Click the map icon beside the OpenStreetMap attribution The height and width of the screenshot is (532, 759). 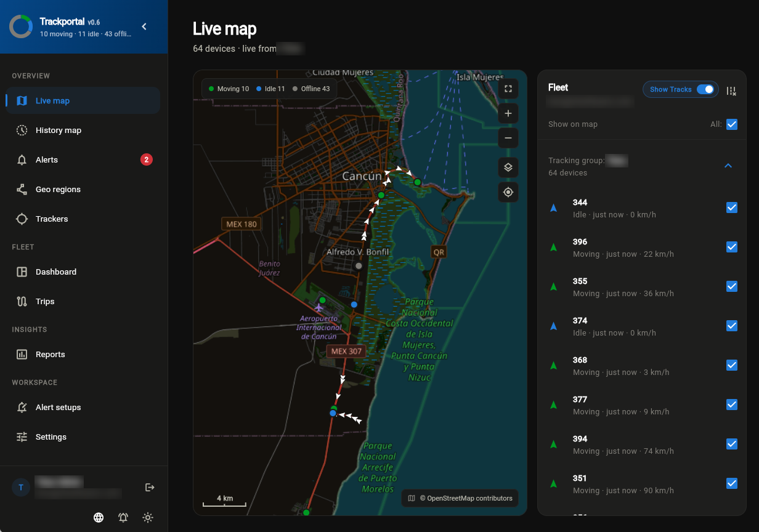pos(412,498)
